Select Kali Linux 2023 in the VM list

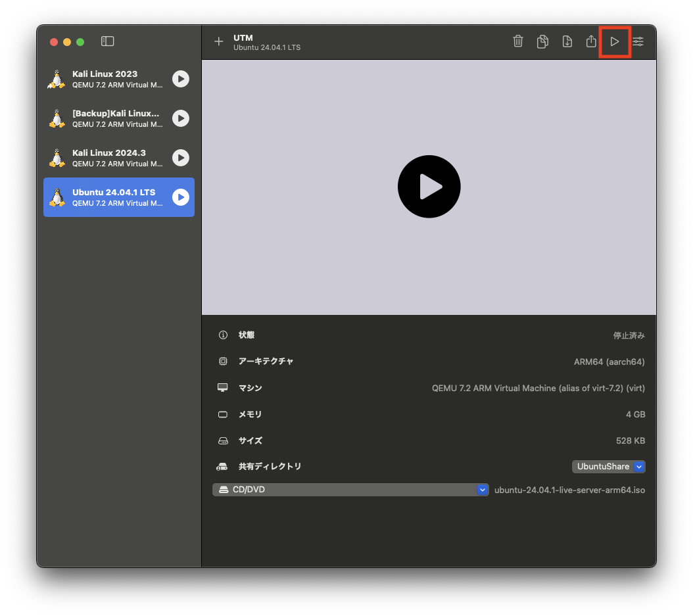[119, 79]
